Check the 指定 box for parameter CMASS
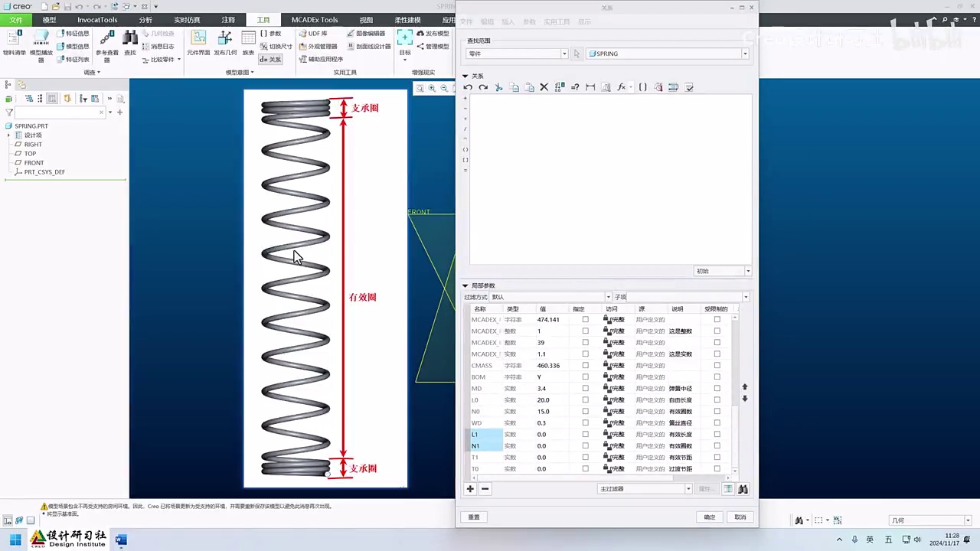Screen dimensions: 980x551 pyautogui.click(x=586, y=365)
